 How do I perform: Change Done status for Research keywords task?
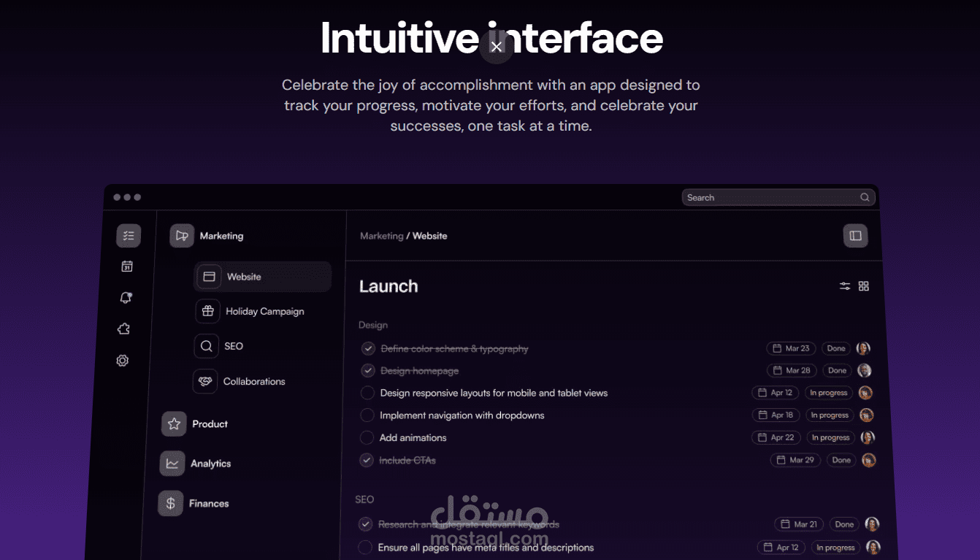click(x=845, y=524)
